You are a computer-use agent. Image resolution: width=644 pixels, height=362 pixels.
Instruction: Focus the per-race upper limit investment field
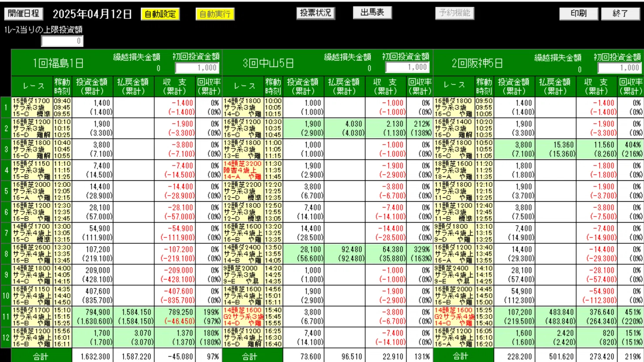(x=62, y=41)
